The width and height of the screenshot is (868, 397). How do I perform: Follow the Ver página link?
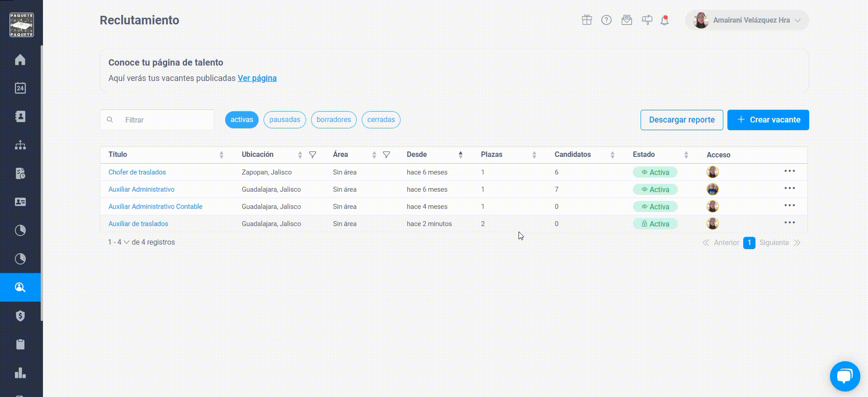(257, 78)
